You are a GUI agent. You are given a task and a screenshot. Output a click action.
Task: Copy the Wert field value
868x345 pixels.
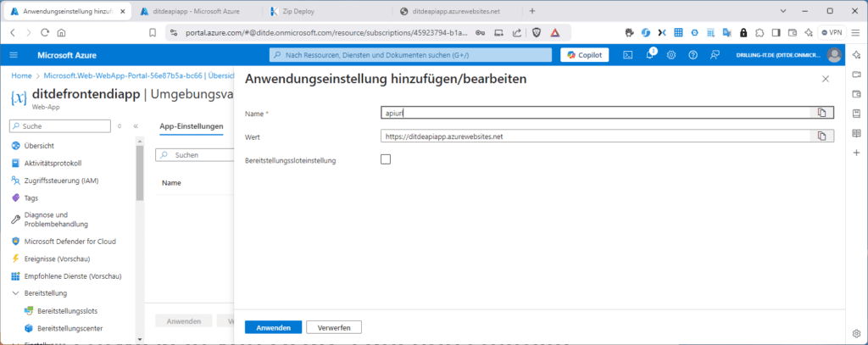(822, 136)
